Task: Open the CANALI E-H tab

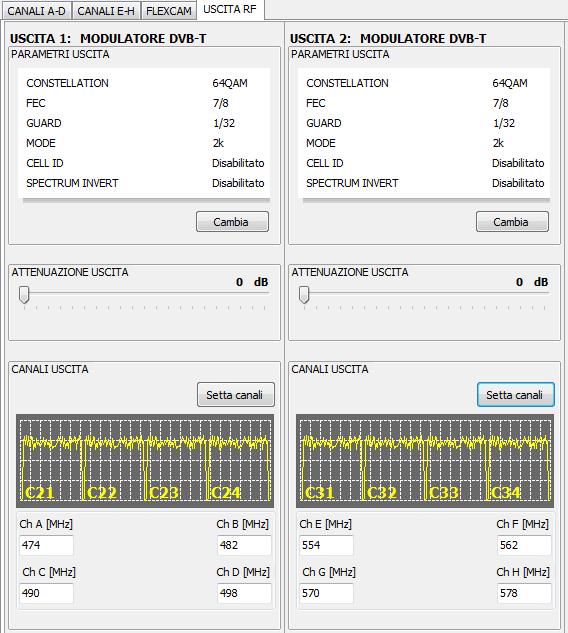Action: click(x=106, y=10)
